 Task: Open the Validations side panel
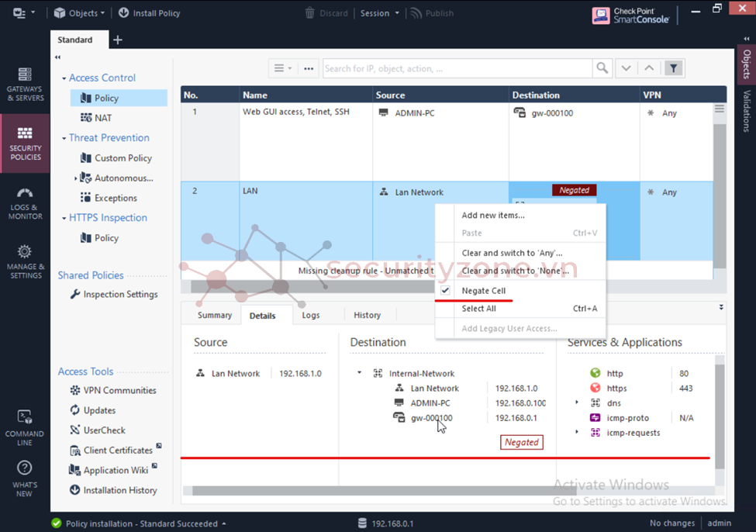tap(747, 111)
